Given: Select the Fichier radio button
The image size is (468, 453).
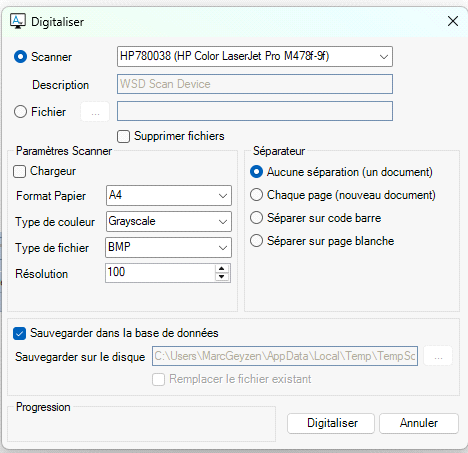Looking at the screenshot, I should coord(20,111).
